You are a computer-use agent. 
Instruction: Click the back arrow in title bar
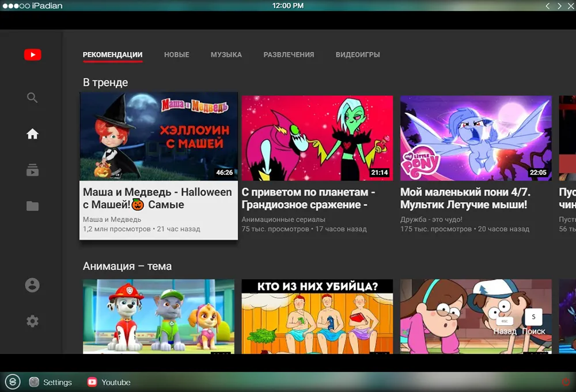point(548,6)
